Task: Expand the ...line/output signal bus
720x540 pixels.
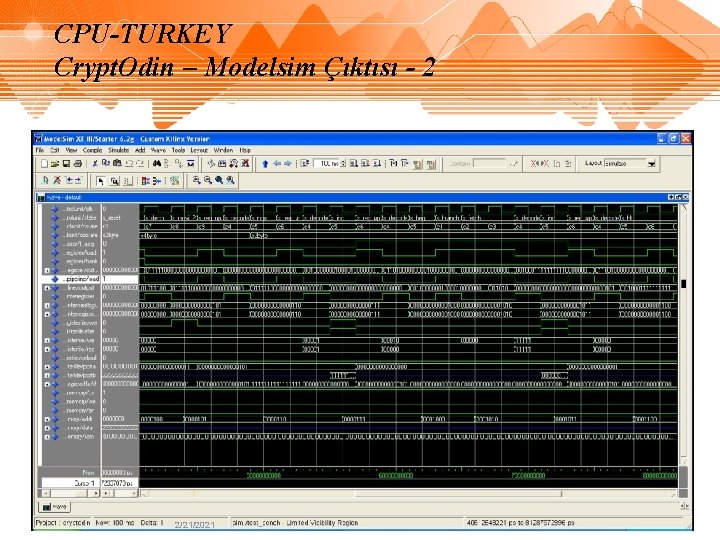Action: pyautogui.click(x=47, y=288)
